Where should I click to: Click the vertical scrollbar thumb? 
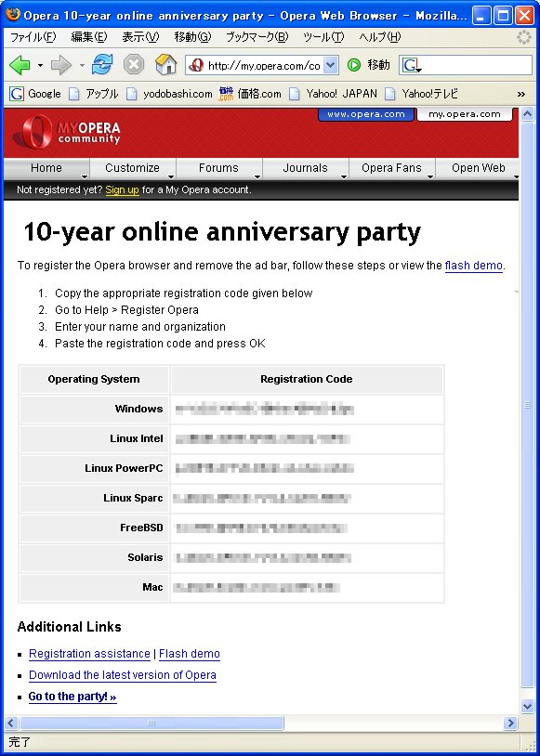pos(527,405)
